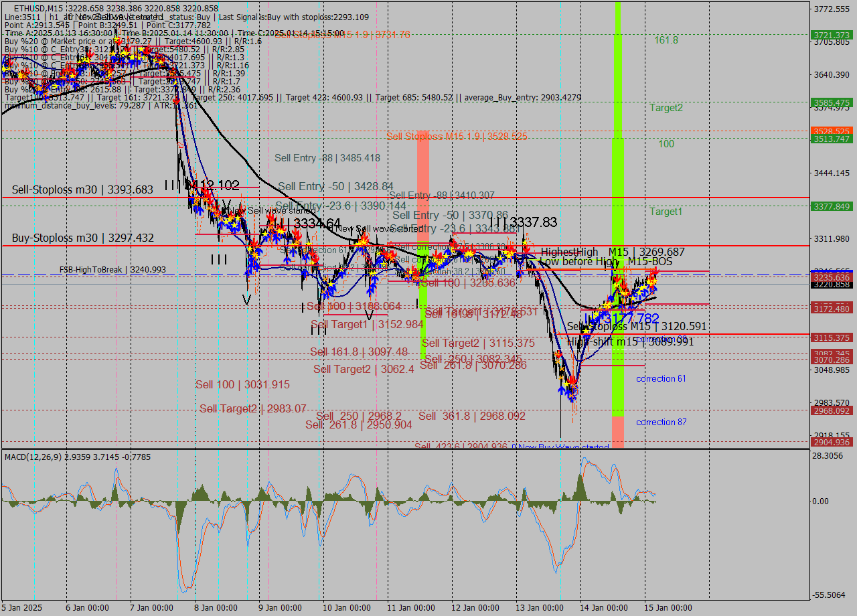The image size is (857, 616).
Task: Click the red 2904.936 price axis tag
Action: pyautogui.click(x=831, y=442)
